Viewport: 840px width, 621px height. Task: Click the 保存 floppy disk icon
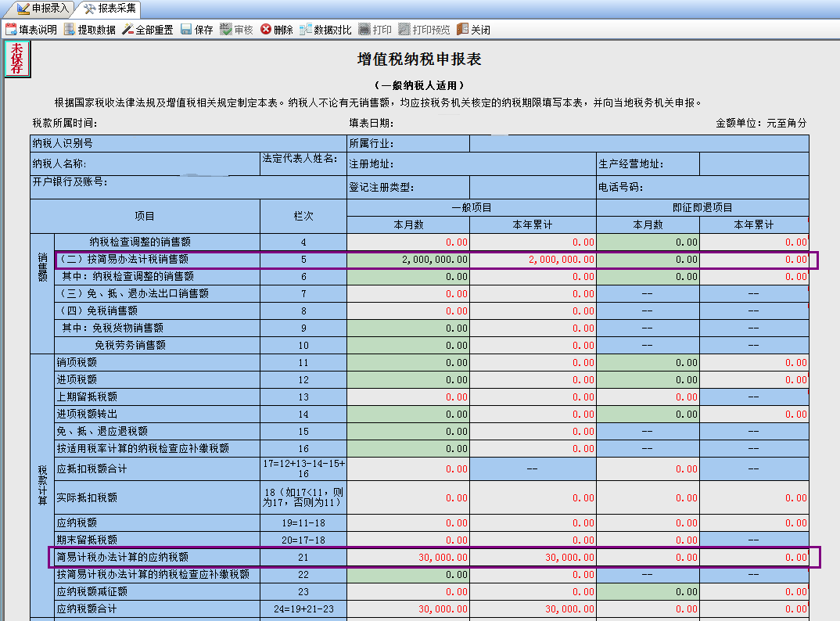click(x=186, y=30)
